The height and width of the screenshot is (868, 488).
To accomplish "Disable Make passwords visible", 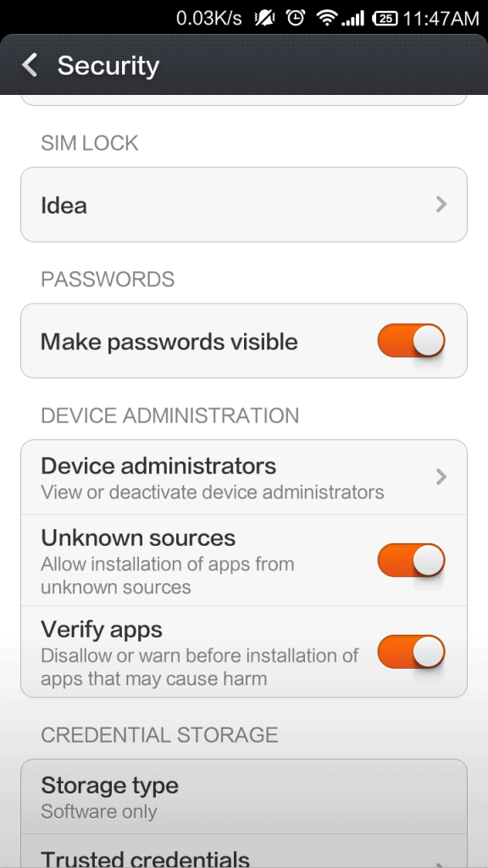I will (411, 340).
